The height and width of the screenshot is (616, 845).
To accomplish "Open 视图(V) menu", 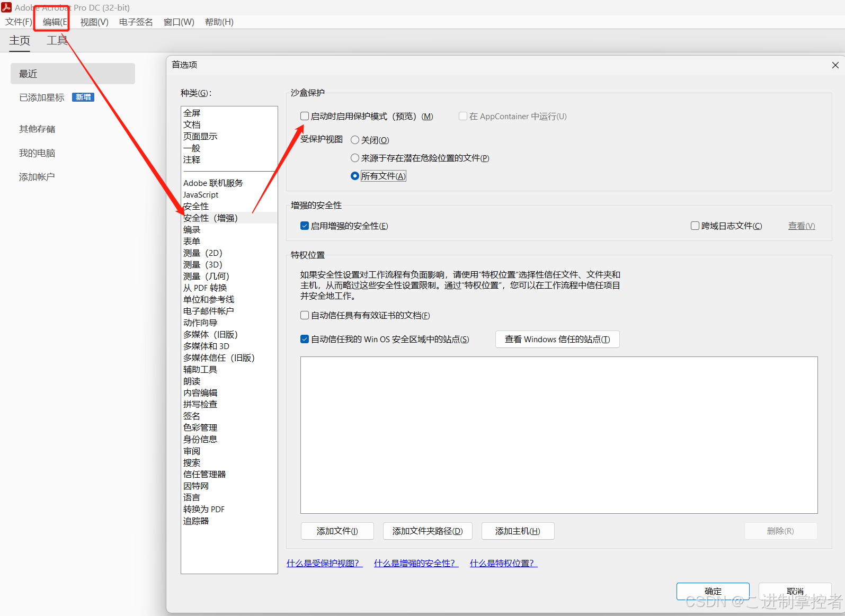I will pyautogui.click(x=94, y=22).
